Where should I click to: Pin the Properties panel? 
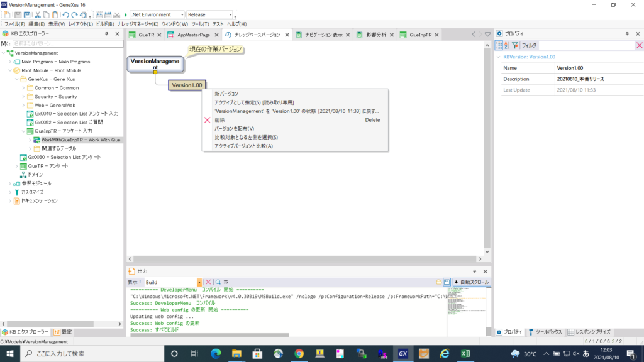point(627,34)
